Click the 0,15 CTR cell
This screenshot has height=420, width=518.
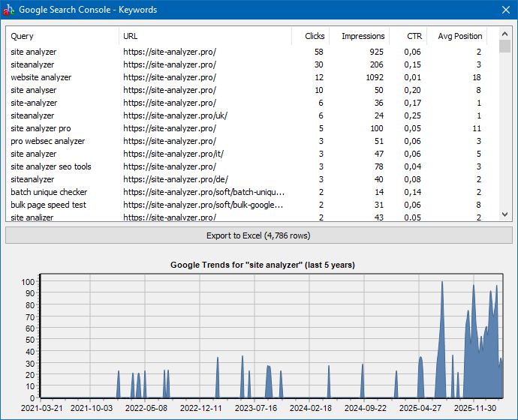[x=413, y=64]
